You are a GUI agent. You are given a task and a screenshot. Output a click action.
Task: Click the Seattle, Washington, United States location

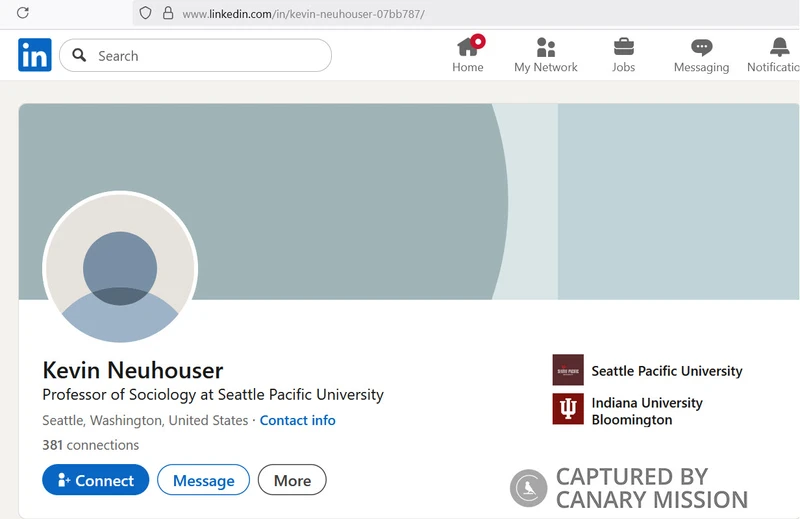pos(145,420)
